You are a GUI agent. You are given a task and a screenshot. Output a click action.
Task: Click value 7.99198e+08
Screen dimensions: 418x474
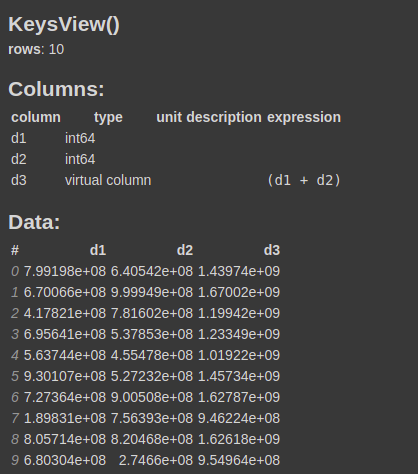(x=65, y=271)
